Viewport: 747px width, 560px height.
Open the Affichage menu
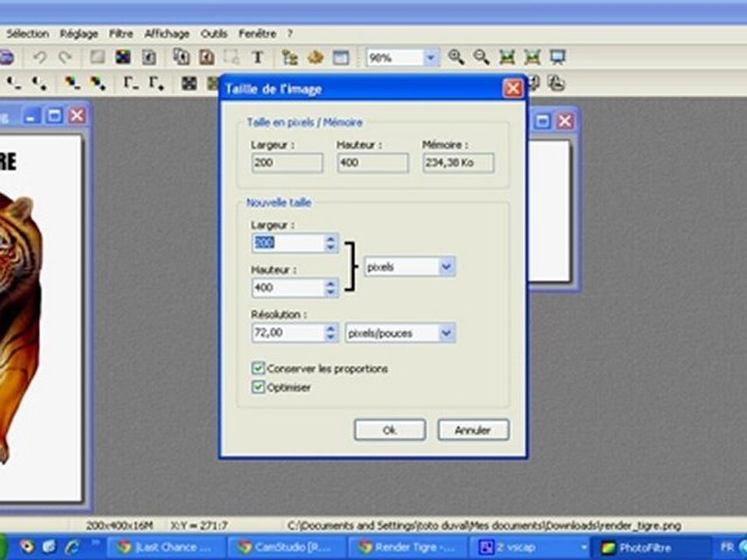[x=167, y=33]
